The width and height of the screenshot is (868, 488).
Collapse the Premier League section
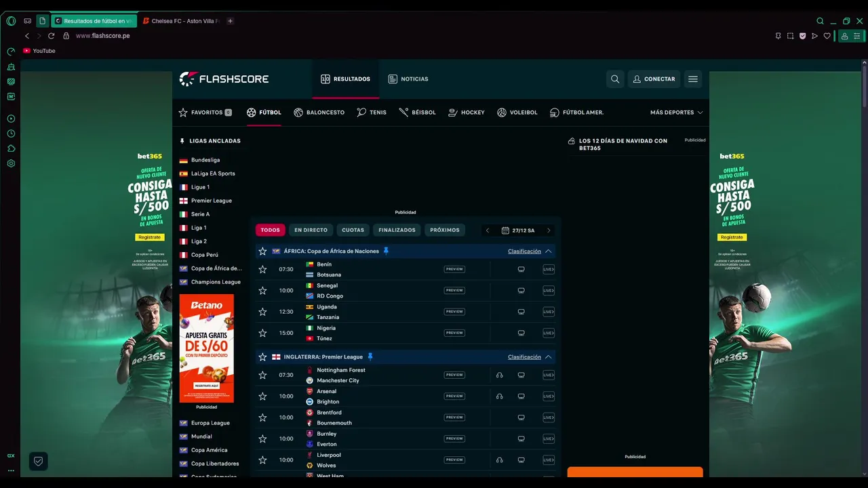(549, 357)
